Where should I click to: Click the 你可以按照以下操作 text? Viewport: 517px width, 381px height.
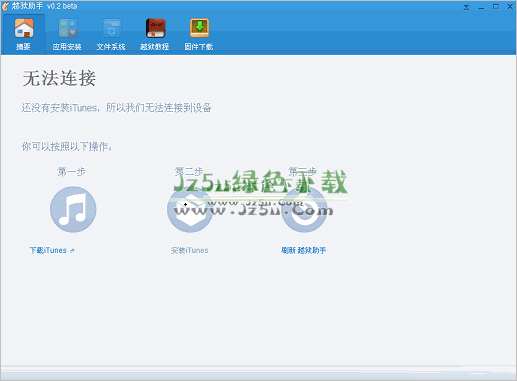[x=67, y=146]
